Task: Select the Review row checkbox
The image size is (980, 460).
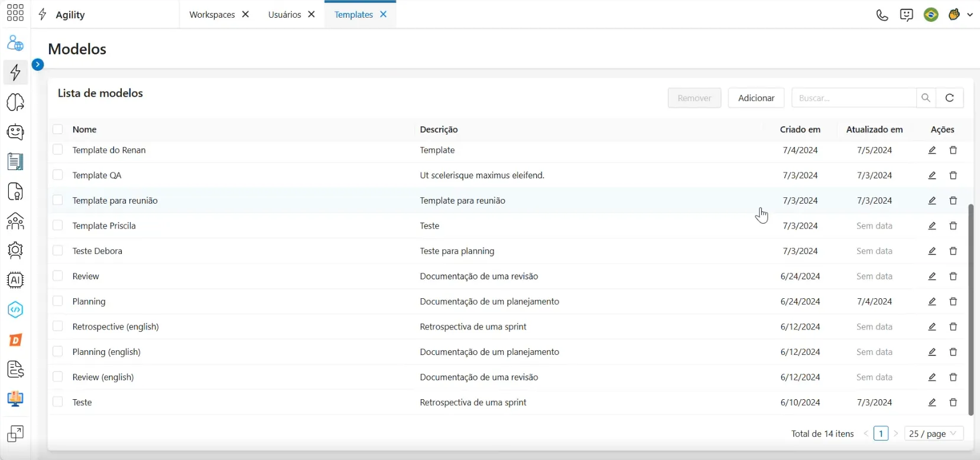Action: (57, 276)
